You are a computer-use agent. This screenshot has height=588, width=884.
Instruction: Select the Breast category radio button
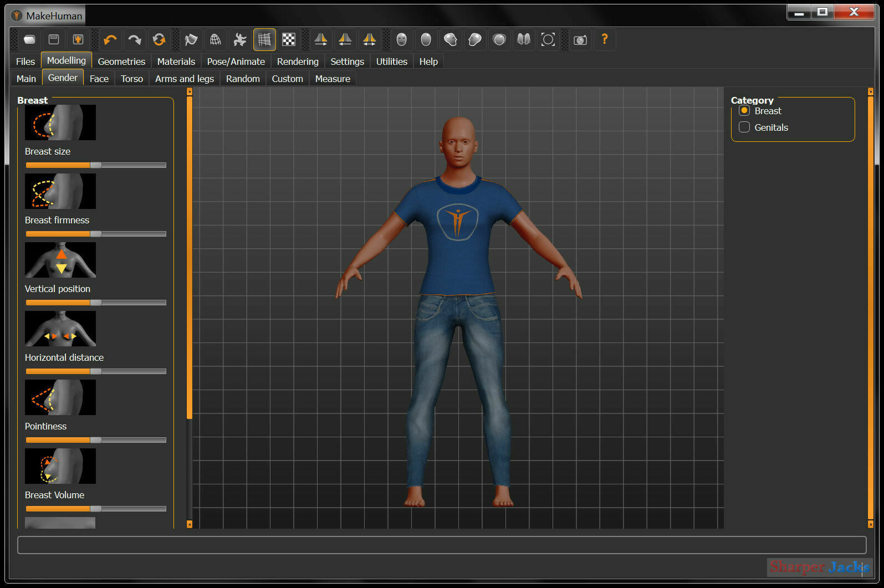(744, 111)
